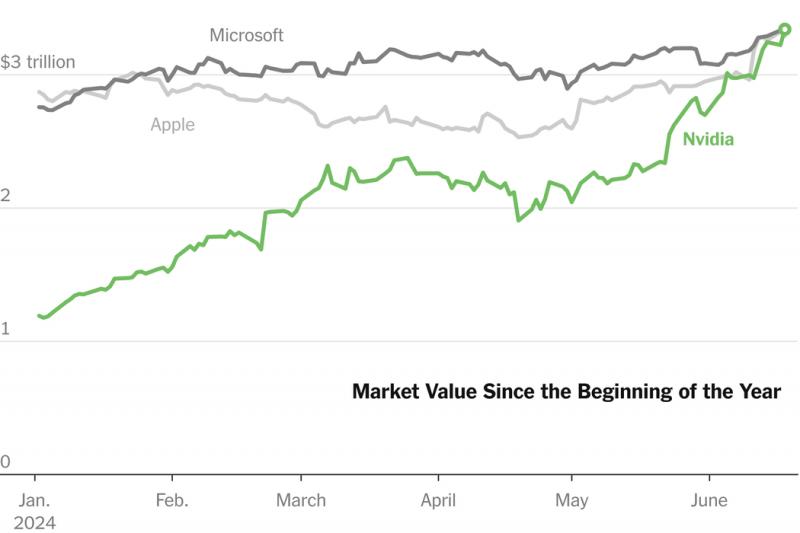Click the January start of the Nvidia line
The width and height of the screenshot is (800, 533).
(x=40, y=316)
